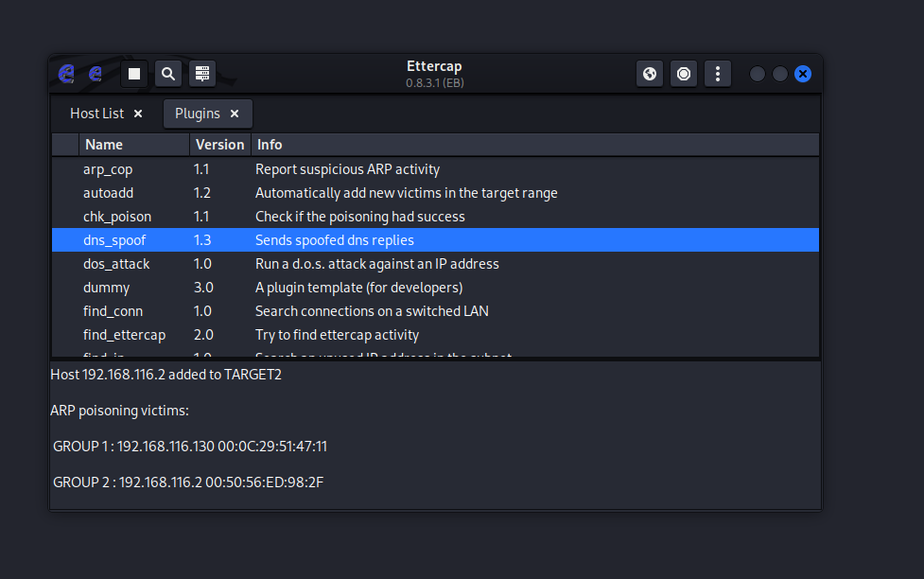Stop sniffing with the square stop button
Screen dimensions: 924x579
[134, 73]
